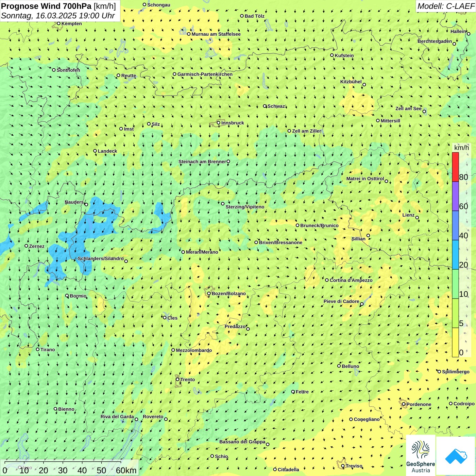Click the 'Tirano' city label
This screenshot has width=476, height=476.
click(48, 350)
